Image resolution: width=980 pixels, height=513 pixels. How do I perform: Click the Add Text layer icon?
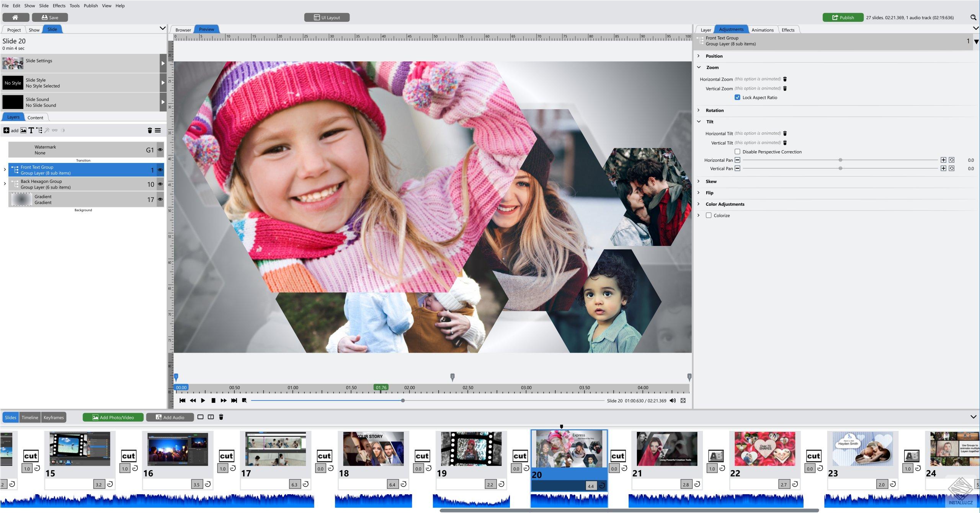[31, 130]
